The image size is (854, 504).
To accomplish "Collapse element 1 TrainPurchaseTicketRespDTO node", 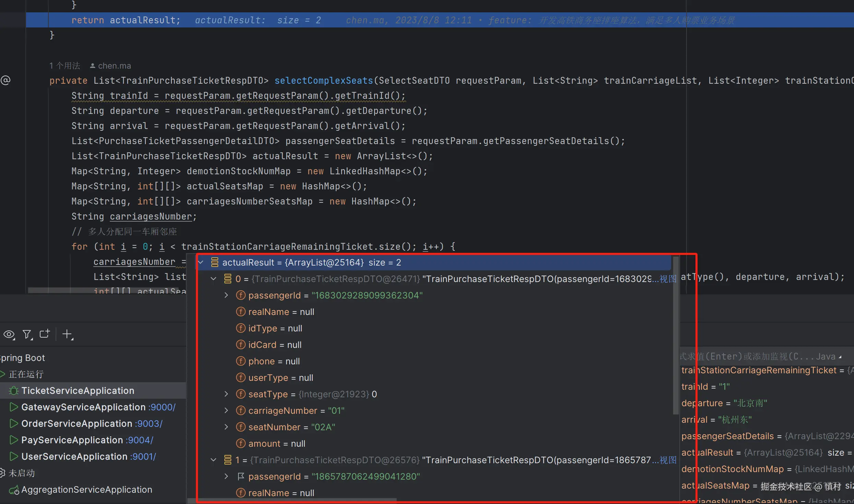I will (213, 460).
